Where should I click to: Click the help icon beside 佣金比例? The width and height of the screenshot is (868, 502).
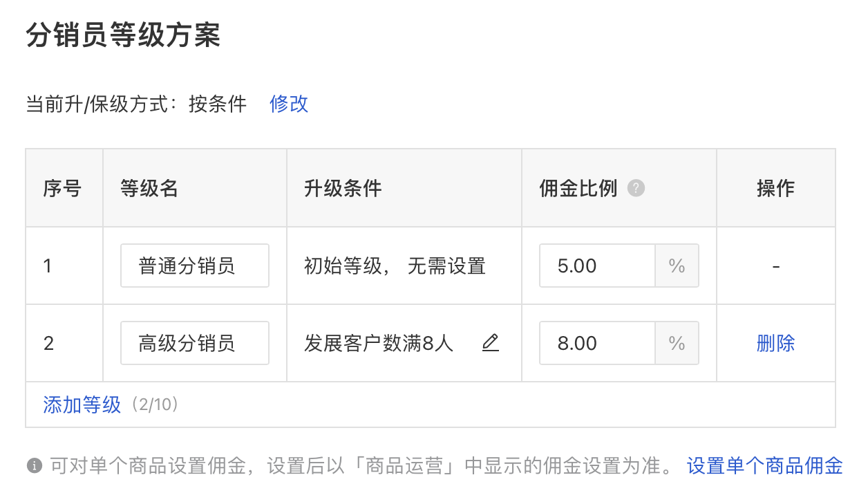pos(636,188)
